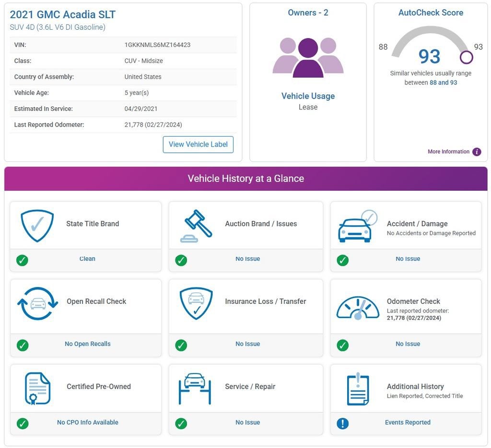Open No Issue link under Insurance Loss / Transfer
This screenshot has width=491, height=448.
[248, 344]
